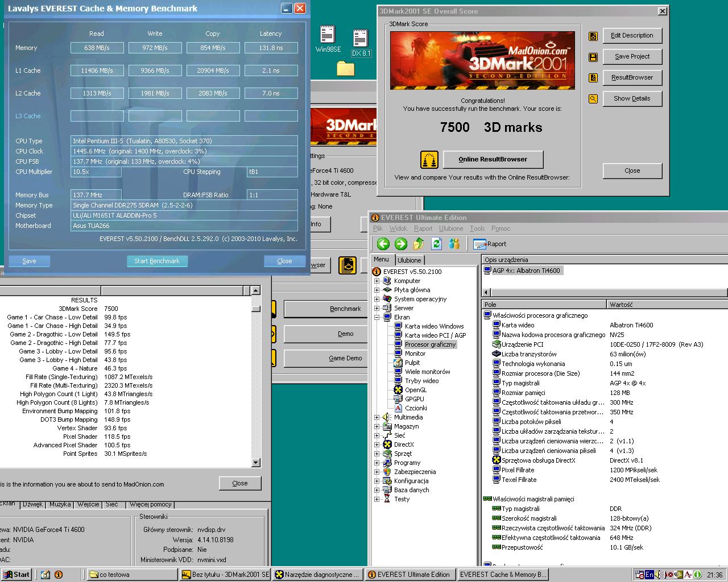Image resolution: width=728 pixels, height=582 pixels.
Task: Expand the System operacyjny tree node
Action: (x=377, y=299)
